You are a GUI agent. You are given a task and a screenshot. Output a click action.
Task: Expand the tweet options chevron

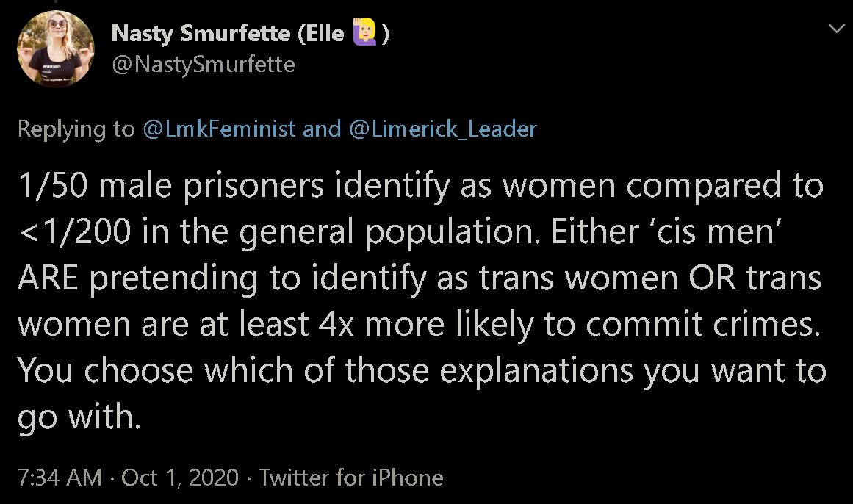click(836, 29)
